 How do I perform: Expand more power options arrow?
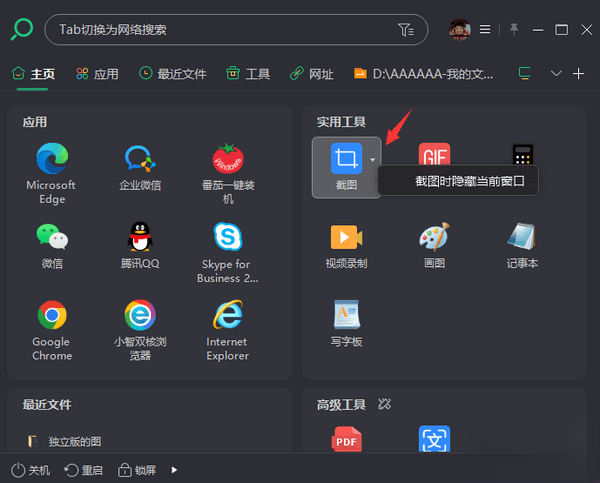(174, 470)
